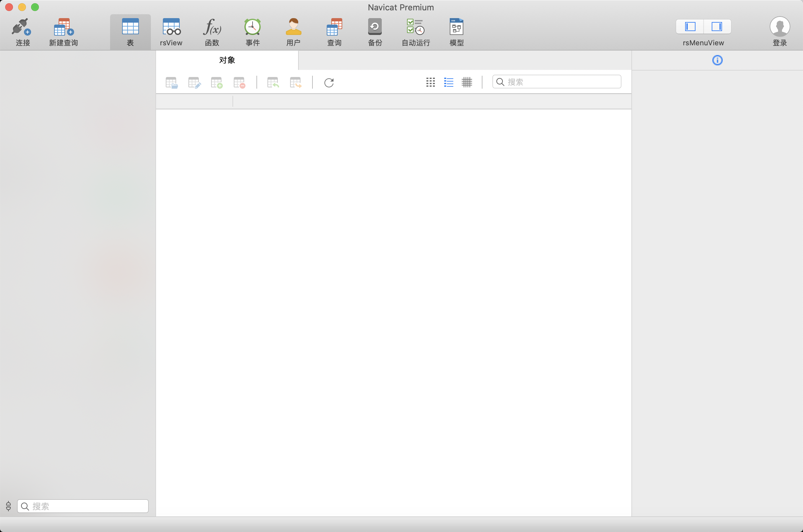803x532 pixels.
Task: Open the Model diagram section
Action: 456,27
